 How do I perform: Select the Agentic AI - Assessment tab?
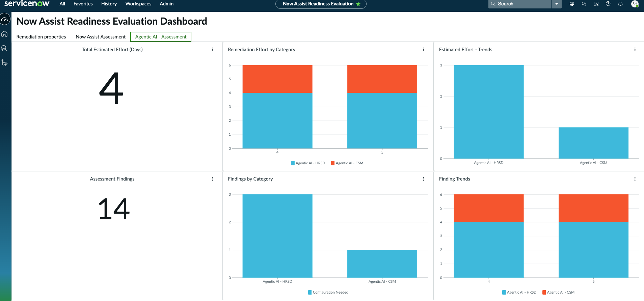pyautogui.click(x=161, y=37)
